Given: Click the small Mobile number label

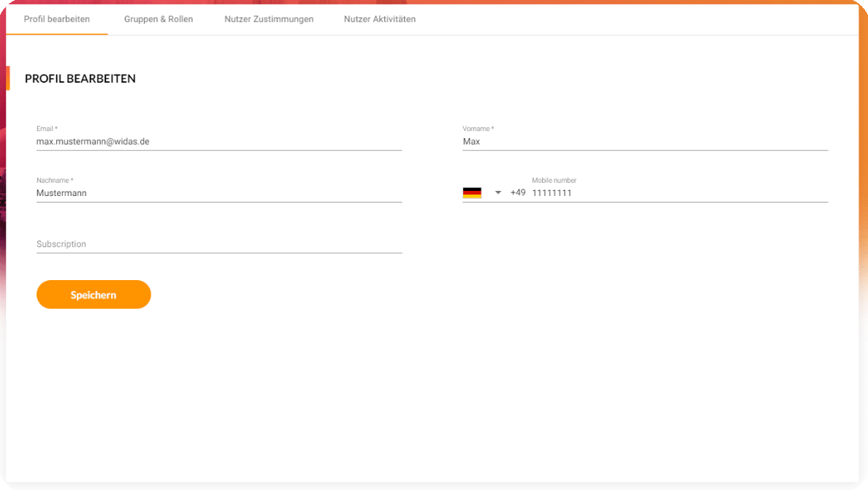Looking at the screenshot, I should [554, 180].
